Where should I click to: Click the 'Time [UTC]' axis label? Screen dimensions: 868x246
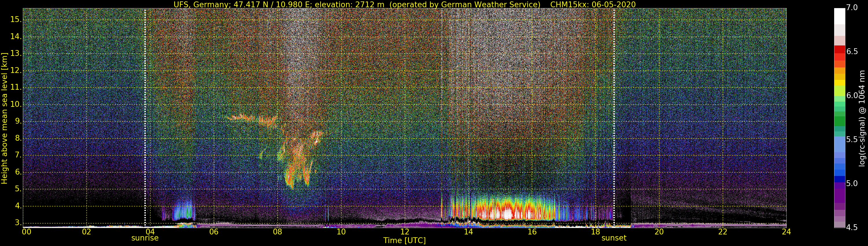click(404, 241)
